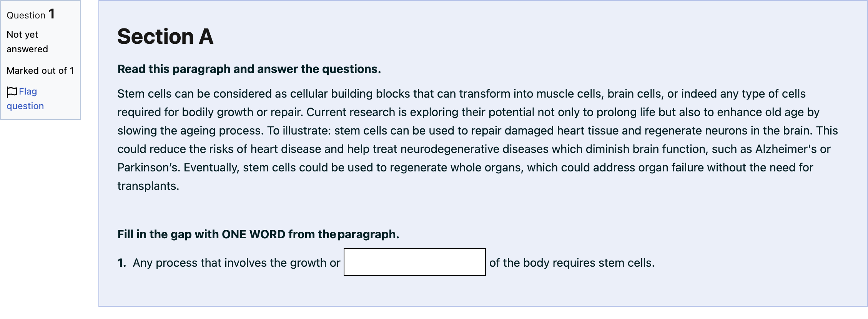Image resolution: width=868 pixels, height=319 pixels.
Task: Click the phrase To illustrate in the paragraph
Action: (x=299, y=131)
